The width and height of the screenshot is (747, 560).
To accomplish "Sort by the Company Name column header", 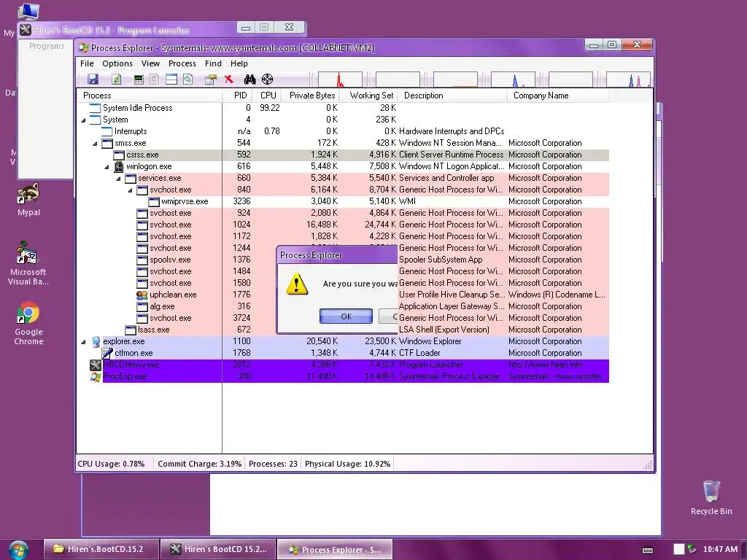I will point(558,96).
